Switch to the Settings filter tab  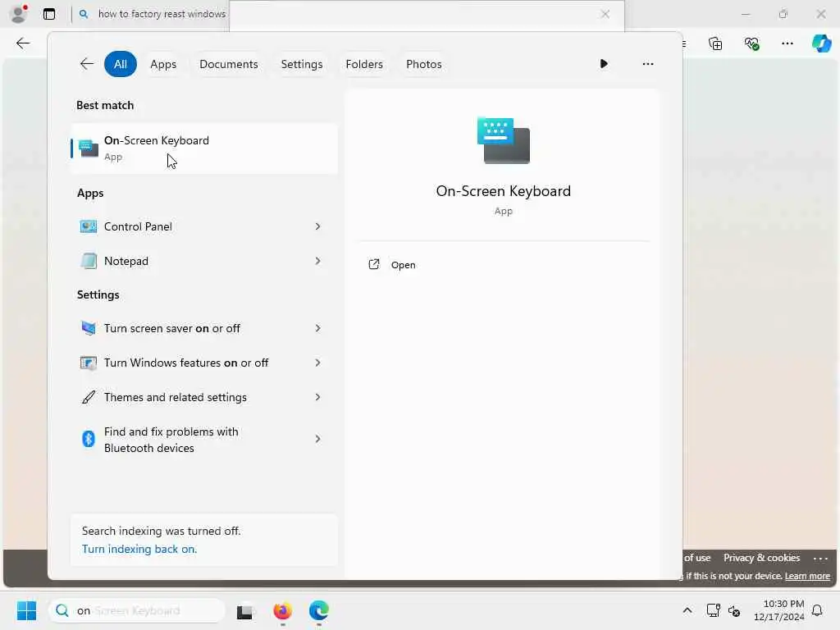(x=302, y=64)
